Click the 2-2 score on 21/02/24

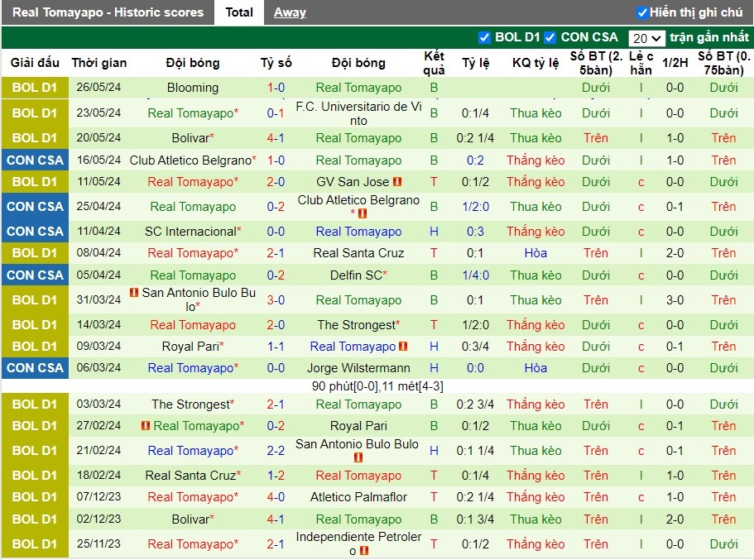(x=276, y=451)
